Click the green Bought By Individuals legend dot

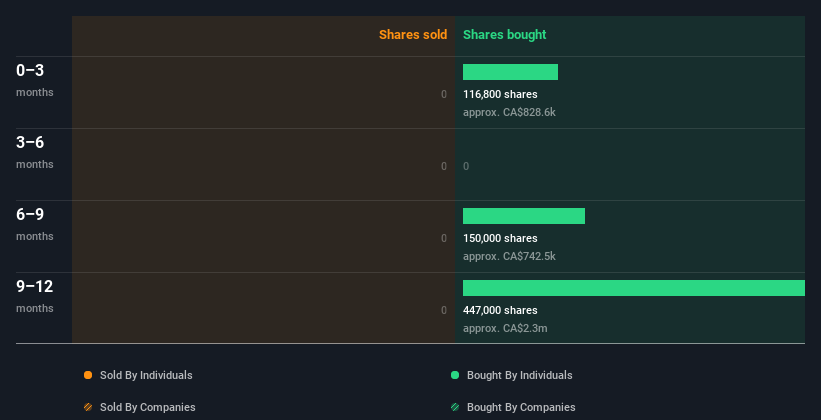pos(455,375)
